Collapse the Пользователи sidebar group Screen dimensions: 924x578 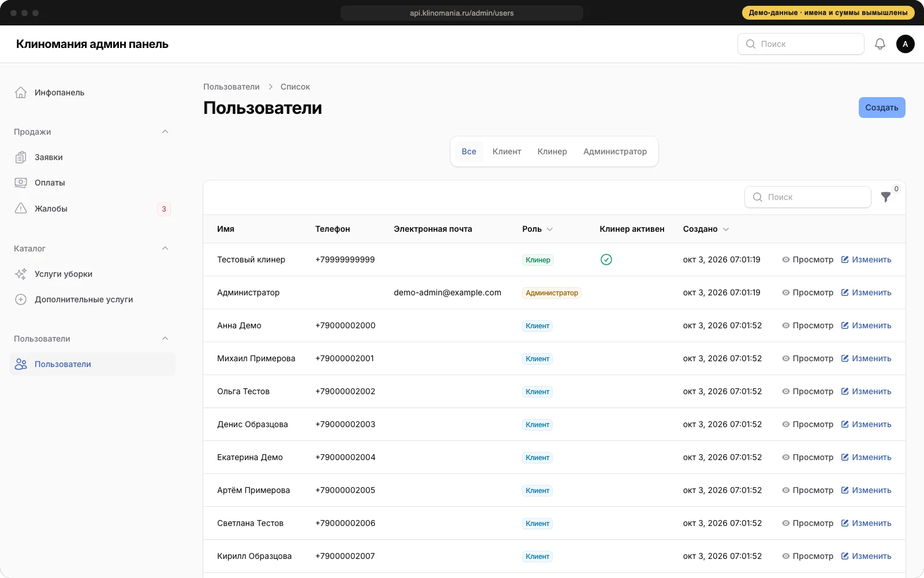point(165,339)
